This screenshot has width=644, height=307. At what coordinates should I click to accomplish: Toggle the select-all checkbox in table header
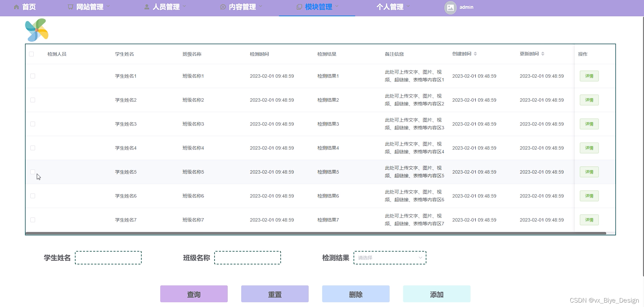[x=31, y=54]
